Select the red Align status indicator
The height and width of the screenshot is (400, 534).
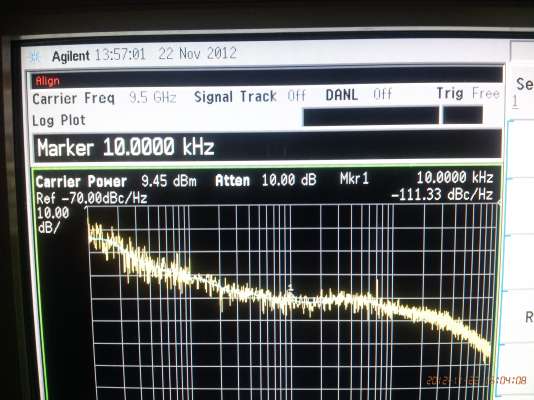(48, 81)
